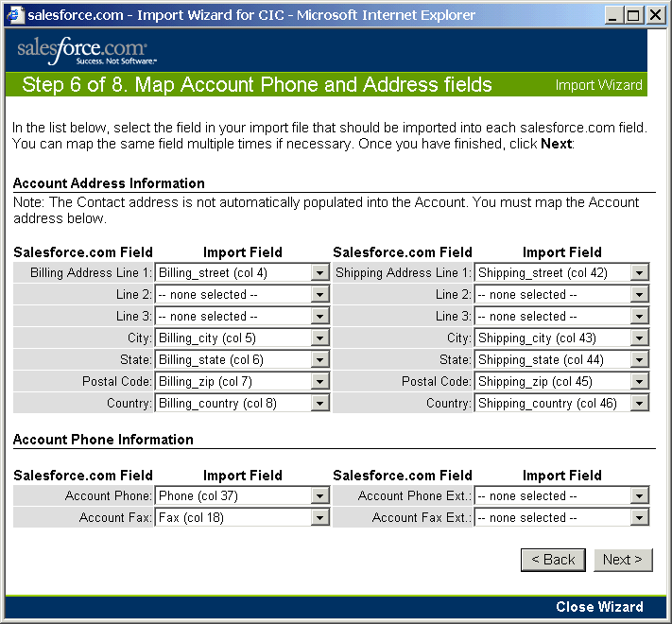Image resolution: width=672 pixels, height=624 pixels.
Task: Open Billing Line 3 none selected dropdown
Action: pyautogui.click(x=242, y=317)
